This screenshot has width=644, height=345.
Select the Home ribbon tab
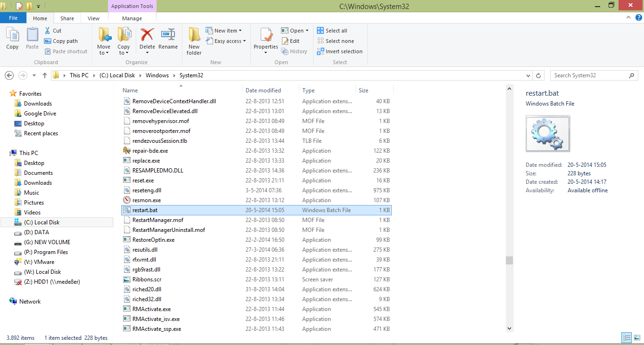coord(40,18)
